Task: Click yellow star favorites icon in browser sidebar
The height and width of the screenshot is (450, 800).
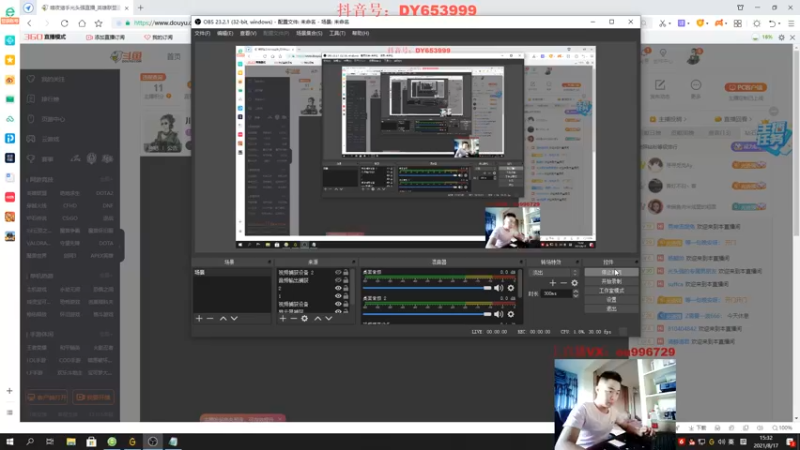Action: 10,60
